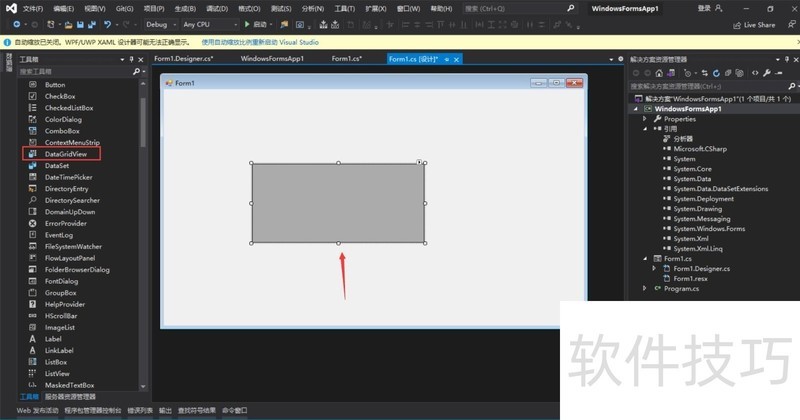Toggle the toolbox panel pin
Screen dimensions: 800x420
[131, 59]
